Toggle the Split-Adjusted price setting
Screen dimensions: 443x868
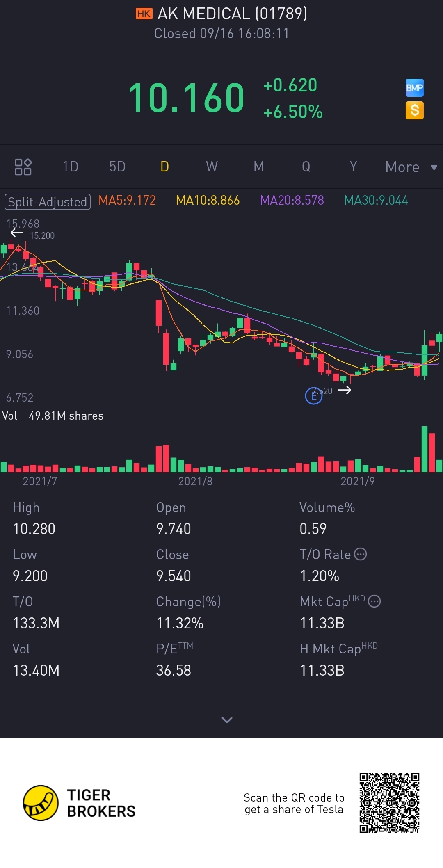coord(48,202)
